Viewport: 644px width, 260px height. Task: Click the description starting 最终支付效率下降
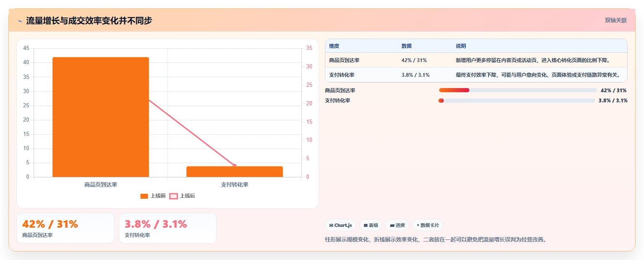538,75
